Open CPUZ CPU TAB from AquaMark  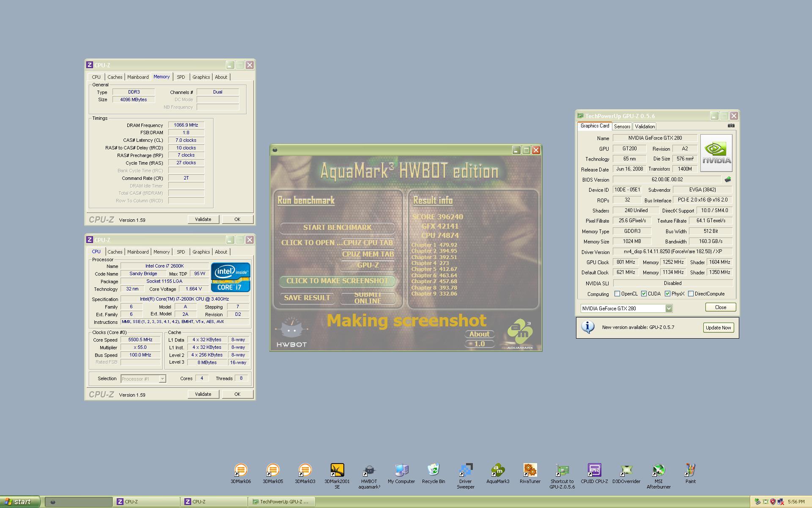coord(368,243)
